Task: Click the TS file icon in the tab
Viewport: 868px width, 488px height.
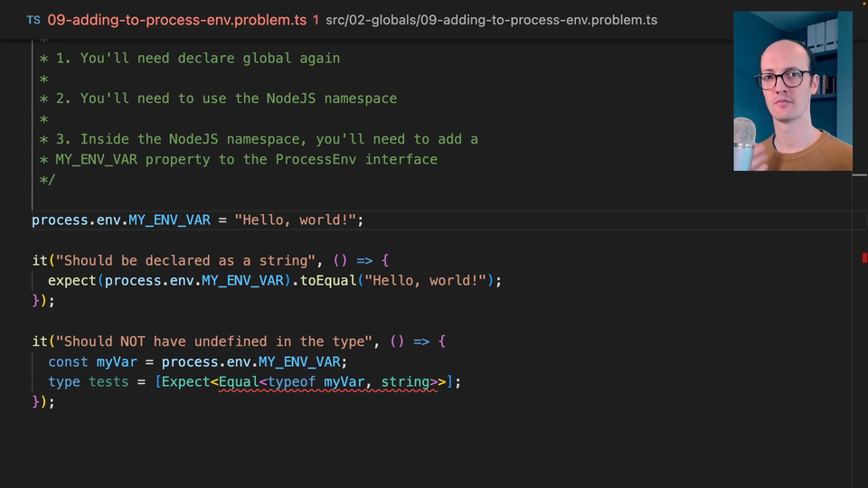Action: coord(33,20)
